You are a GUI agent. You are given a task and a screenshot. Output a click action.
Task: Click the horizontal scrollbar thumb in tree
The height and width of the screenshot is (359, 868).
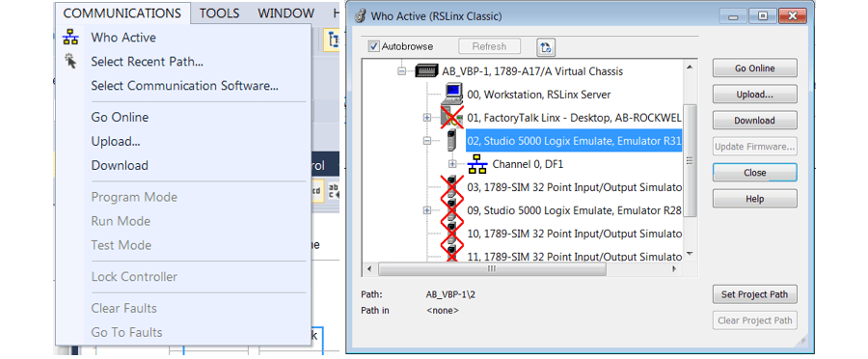coord(492,269)
